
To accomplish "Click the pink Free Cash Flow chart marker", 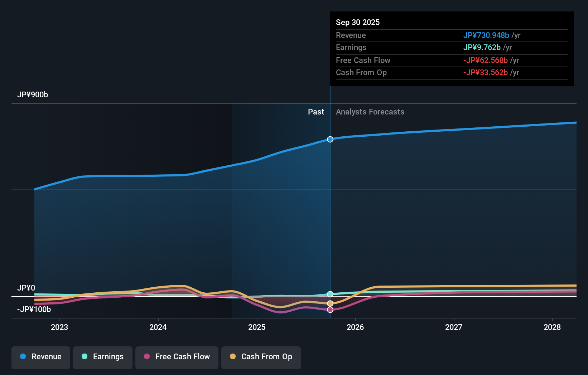I will click(x=330, y=310).
